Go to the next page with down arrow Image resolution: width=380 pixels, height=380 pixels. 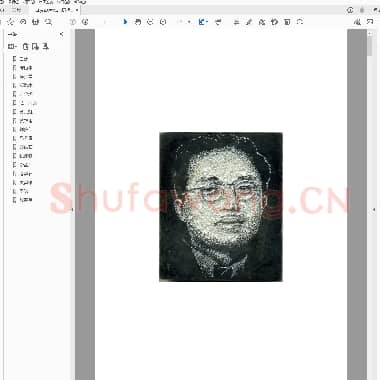click(x=85, y=22)
